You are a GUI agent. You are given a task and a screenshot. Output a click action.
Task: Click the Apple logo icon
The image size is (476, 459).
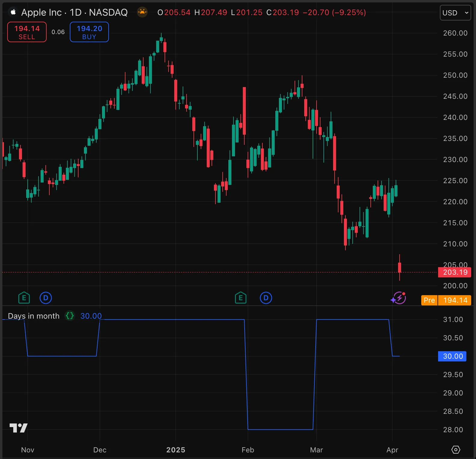point(13,12)
